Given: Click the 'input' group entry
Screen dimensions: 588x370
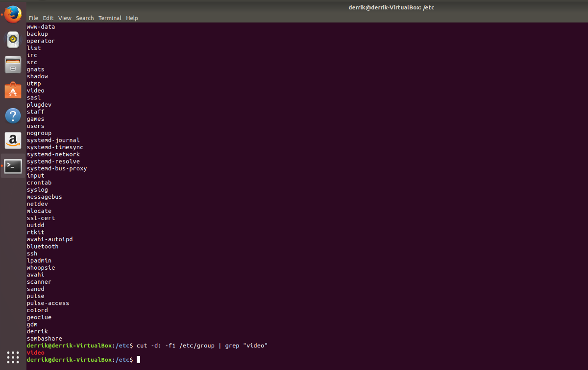Looking at the screenshot, I should (36, 176).
